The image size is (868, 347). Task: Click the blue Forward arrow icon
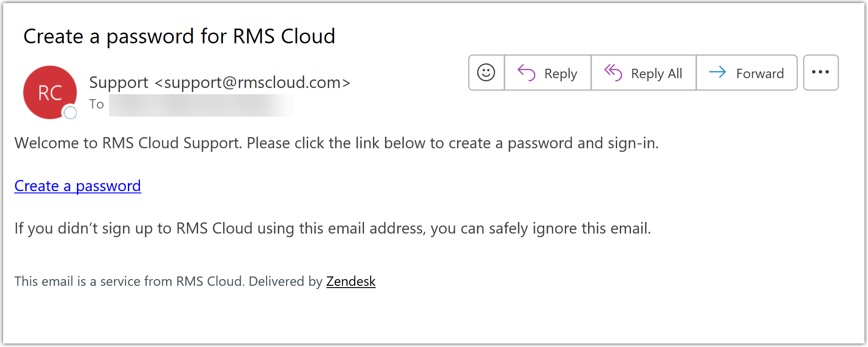(718, 72)
